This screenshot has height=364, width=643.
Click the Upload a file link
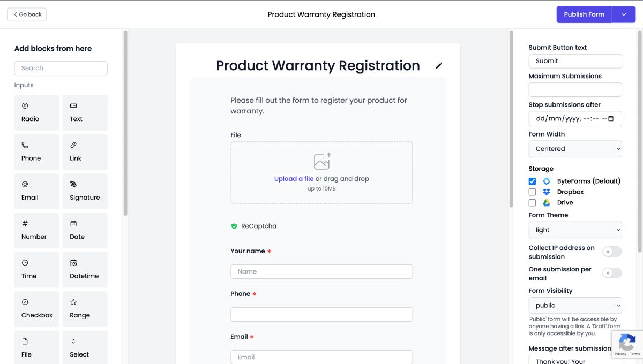(294, 179)
